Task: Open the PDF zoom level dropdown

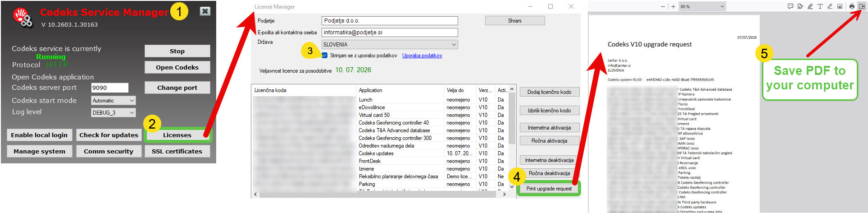Action: pyautogui.click(x=702, y=6)
